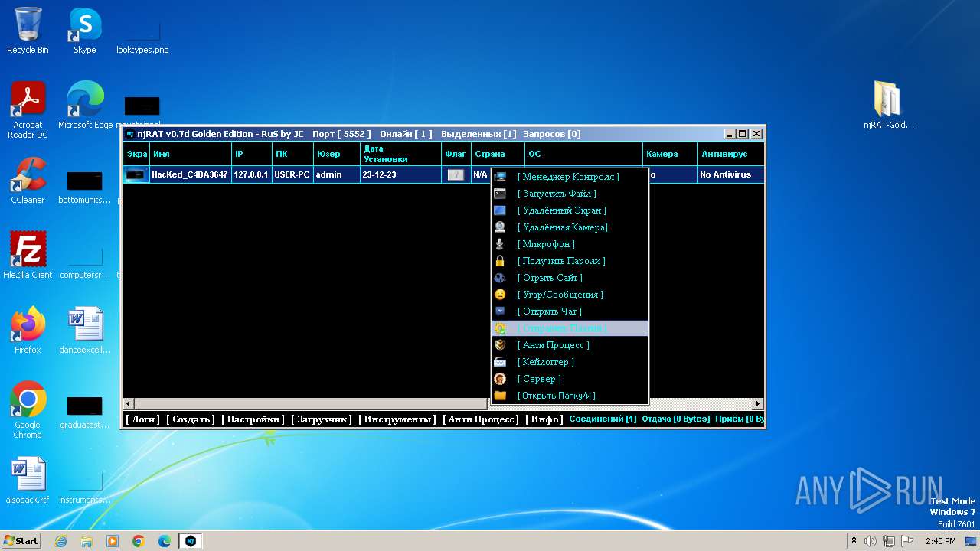The width and height of the screenshot is (980, 551).
Task: Open the Skype desktop shortcut
Action: [85, 31]
